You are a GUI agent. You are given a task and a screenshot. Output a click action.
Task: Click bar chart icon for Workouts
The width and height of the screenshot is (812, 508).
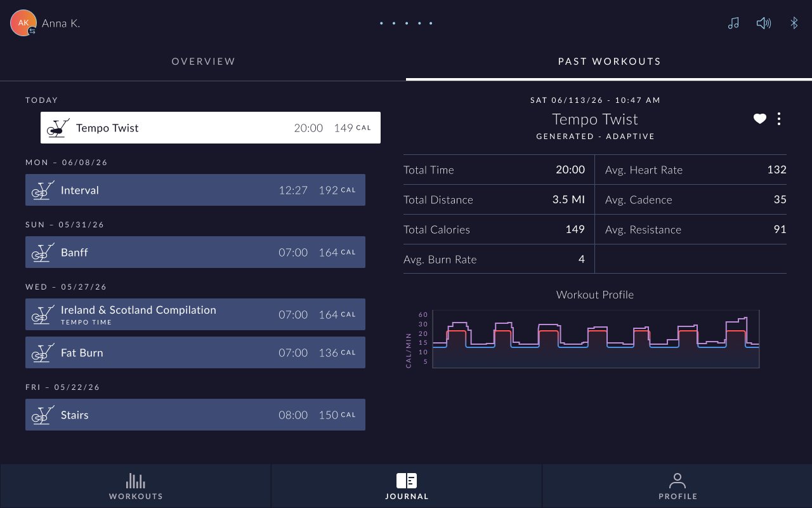pyautogui.click(x=136, y=481)
